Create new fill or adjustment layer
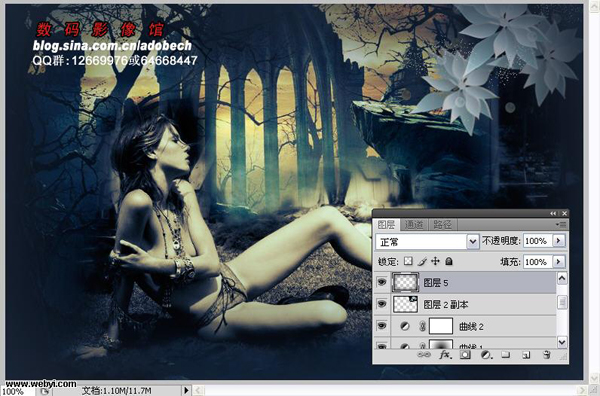Screen dimensions: 600x396 pyautogui.click(x=486, y=355)
